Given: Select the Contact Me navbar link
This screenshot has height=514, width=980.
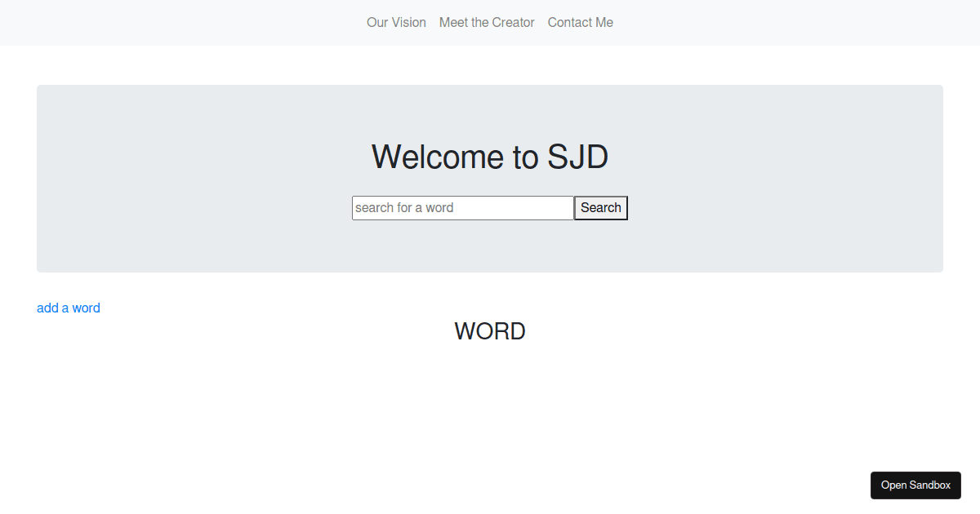Looking at the screenshot, I should tap(580, 23).
